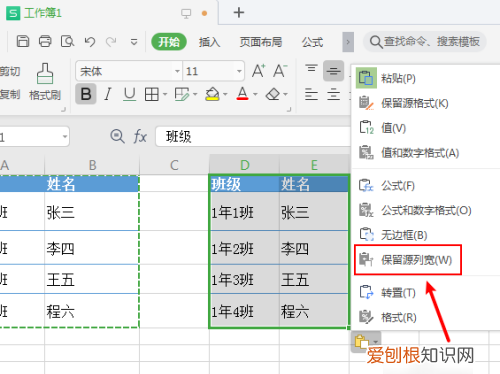Choose 无边框(B) paste option
The height and width of the screenshot is (374, 500).
[426, 235]
